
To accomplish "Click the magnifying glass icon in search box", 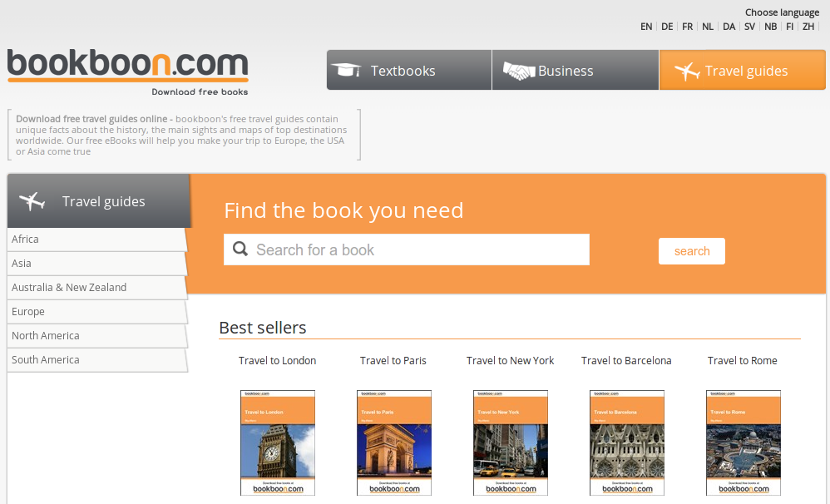I will point(240,249).
